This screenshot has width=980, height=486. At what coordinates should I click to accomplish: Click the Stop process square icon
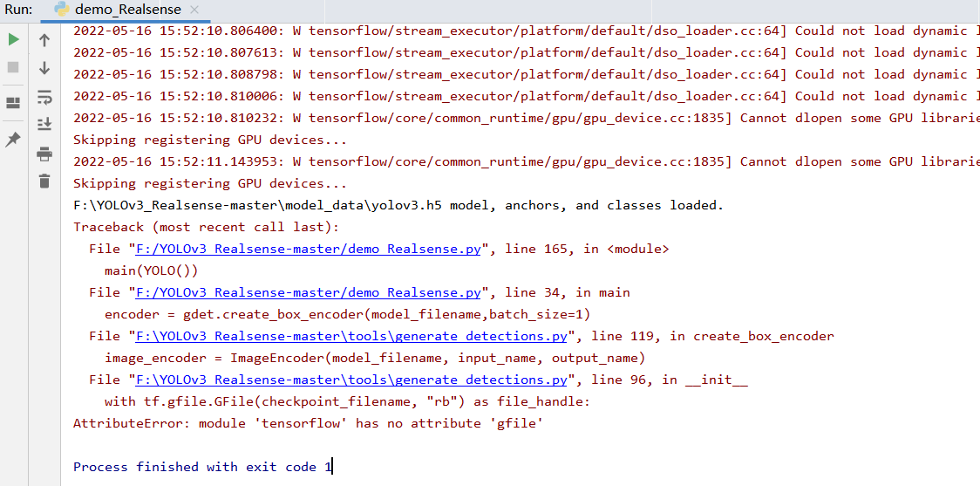tap(13, 67)
